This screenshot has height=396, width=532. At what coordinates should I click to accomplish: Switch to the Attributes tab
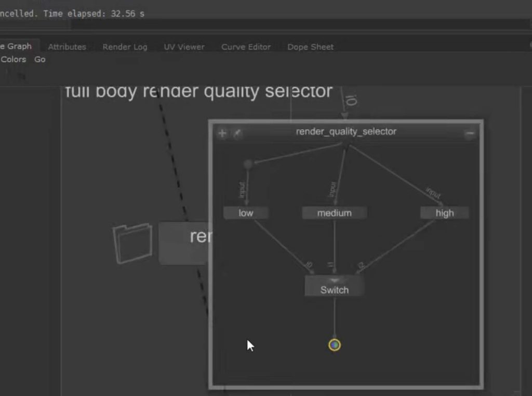coord(67,47)
